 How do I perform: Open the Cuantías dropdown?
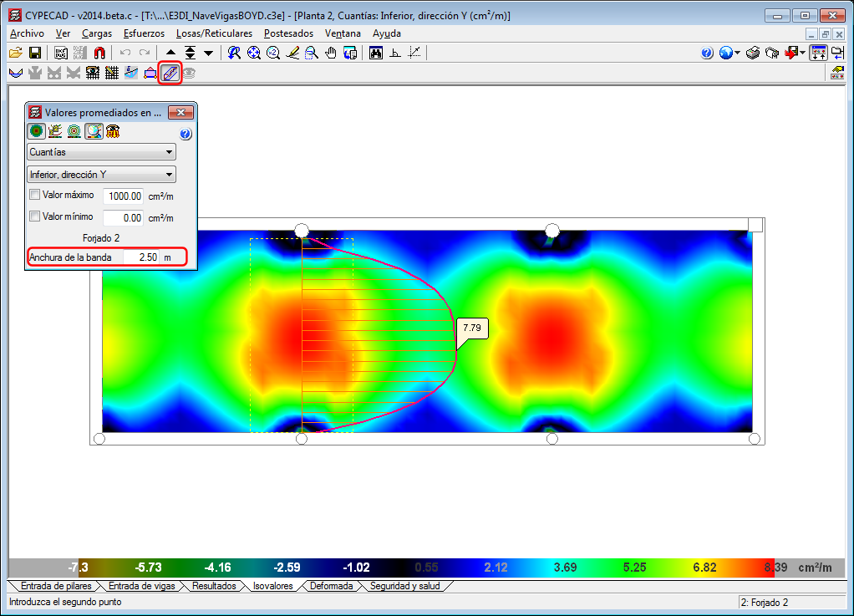pos(101,152)
